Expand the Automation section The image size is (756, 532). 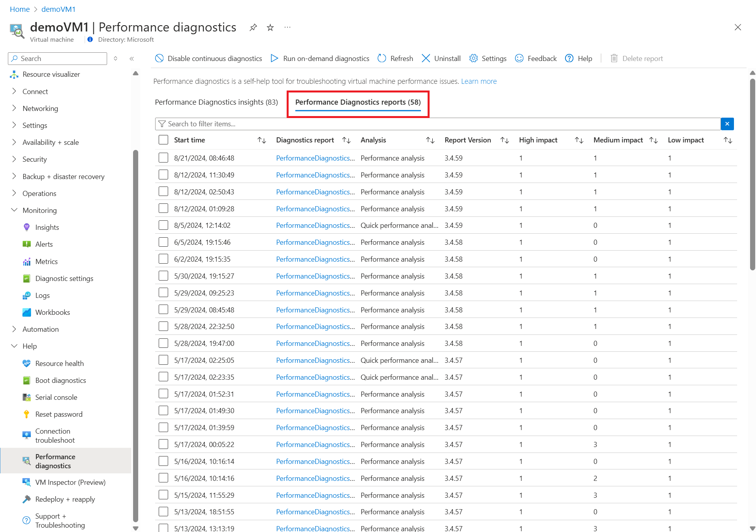coord(15,329)
